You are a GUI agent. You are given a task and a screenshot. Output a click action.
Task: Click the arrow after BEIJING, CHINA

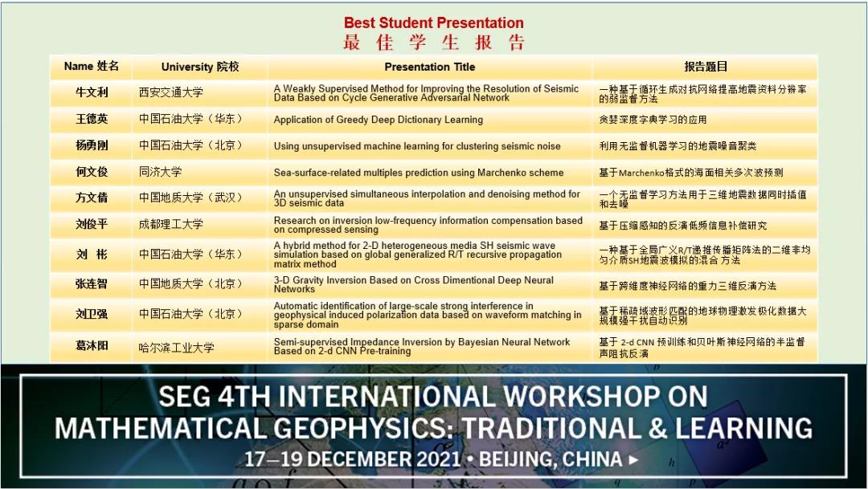point(633,460)
